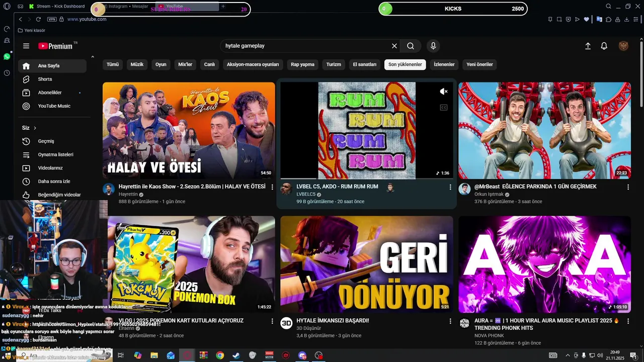Screen dimensions: 644x362
Task: Open Steam from the Windows taskbar
Action: tap(236, 355)
